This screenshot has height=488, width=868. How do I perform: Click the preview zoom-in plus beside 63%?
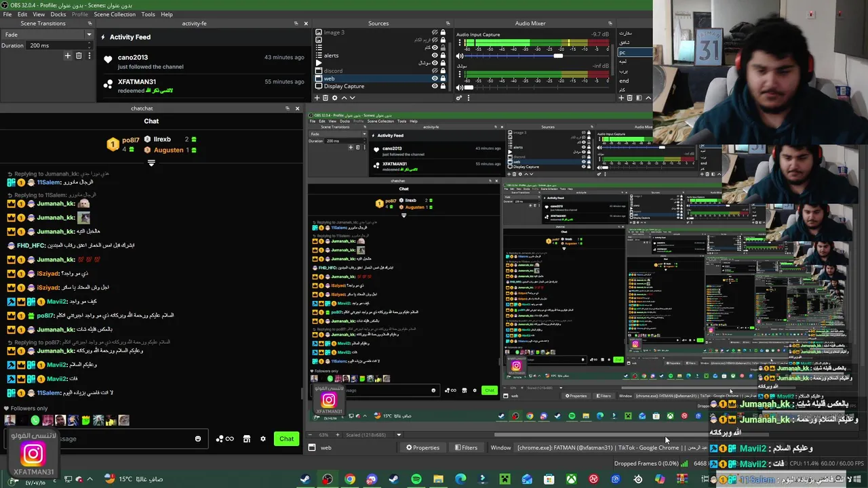[x=338, y=434]
